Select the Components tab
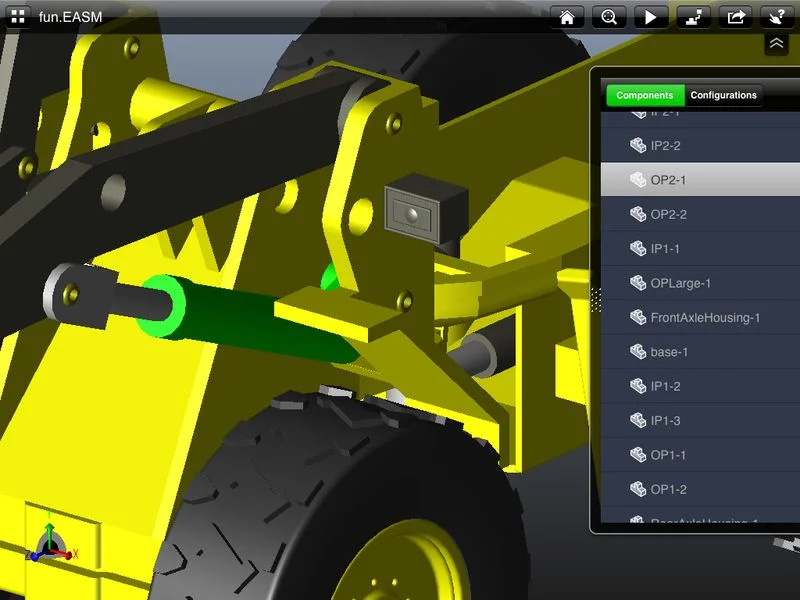 click(645, 95)
